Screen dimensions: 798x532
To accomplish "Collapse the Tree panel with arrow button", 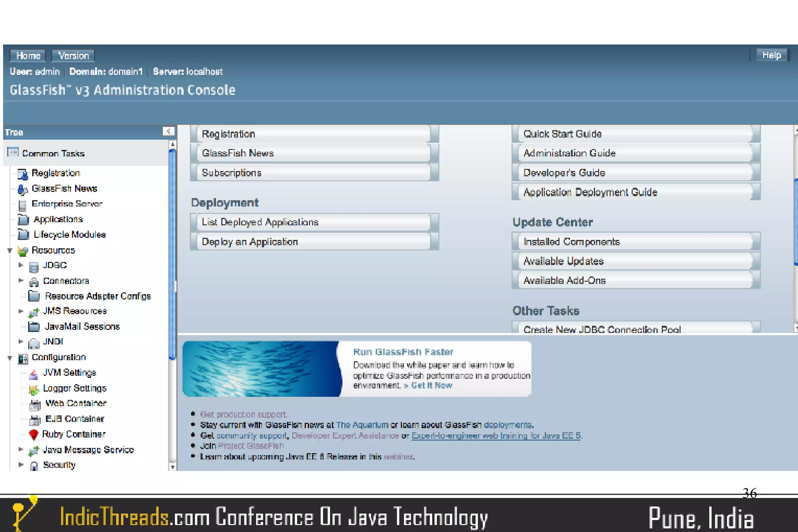I will coord(168,131).
